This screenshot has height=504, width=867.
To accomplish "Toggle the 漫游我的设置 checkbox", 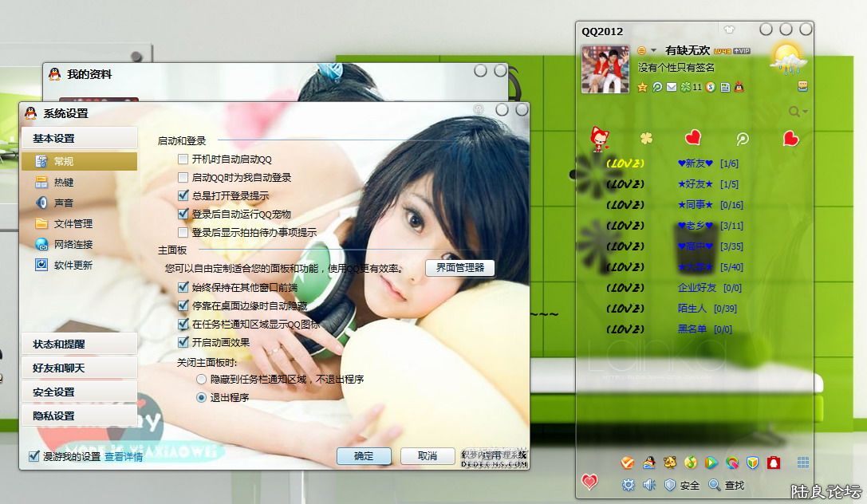I will pos(34,456).
